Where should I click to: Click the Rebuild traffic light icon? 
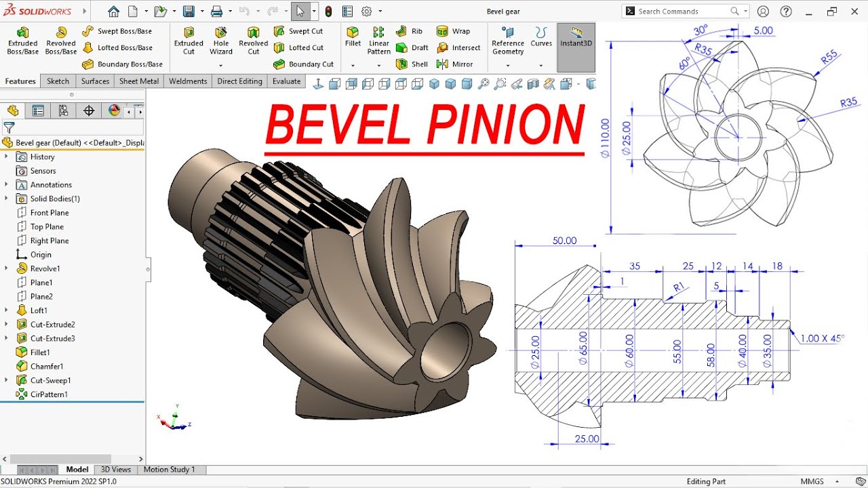(329, 12)
